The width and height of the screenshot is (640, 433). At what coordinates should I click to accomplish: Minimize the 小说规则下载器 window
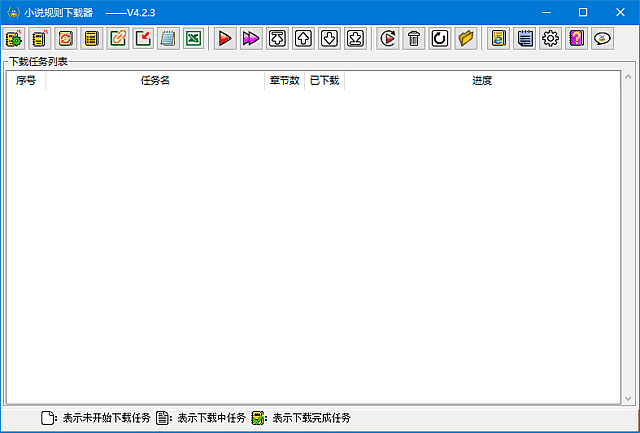point(546,13)
